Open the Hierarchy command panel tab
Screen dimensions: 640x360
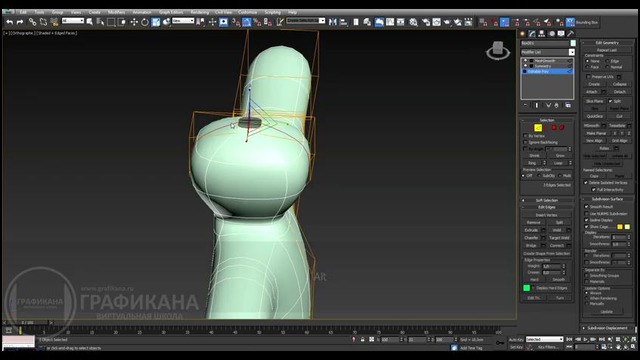point(542,34)
